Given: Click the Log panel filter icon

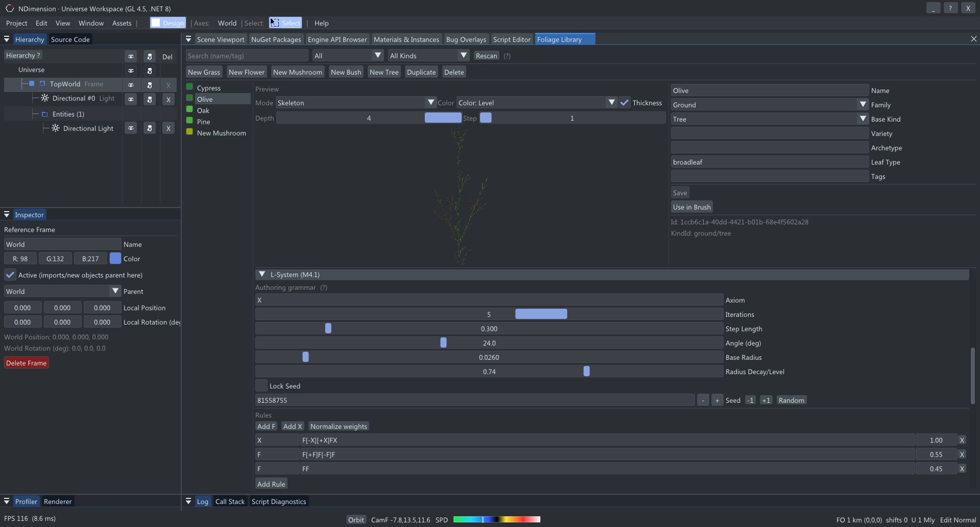Looking at the screenshot, I should (x=188, y=501).
